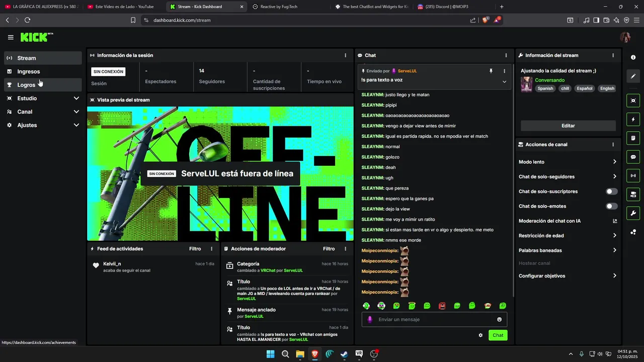The image size is (644, 362).
Task: Click the VRChat category link in moderator actions
Action: (268, 270)
